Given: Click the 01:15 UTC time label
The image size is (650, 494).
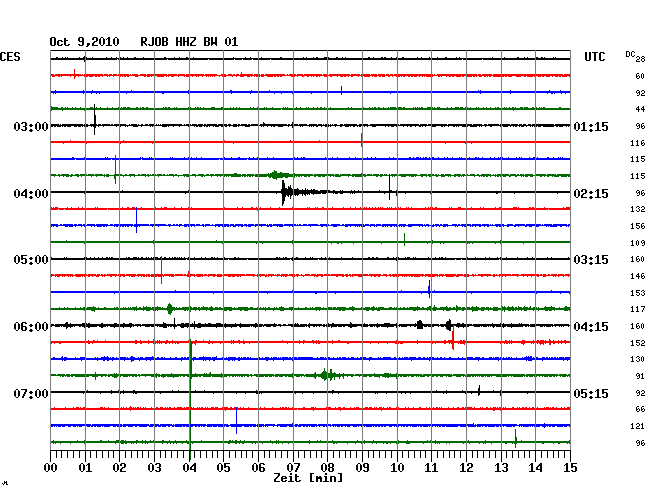Looking at the screenshot, I should point(591,126).
